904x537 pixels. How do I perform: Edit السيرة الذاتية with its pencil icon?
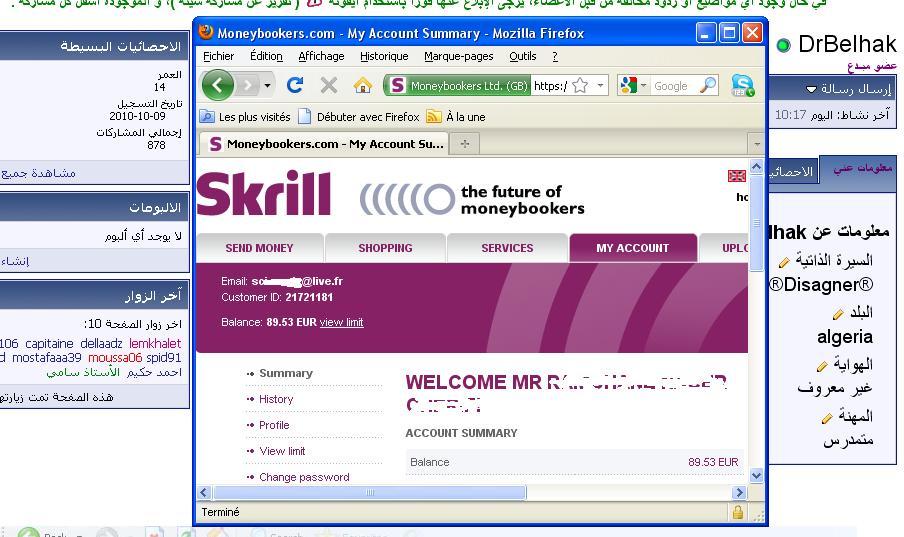pos(784,262)
